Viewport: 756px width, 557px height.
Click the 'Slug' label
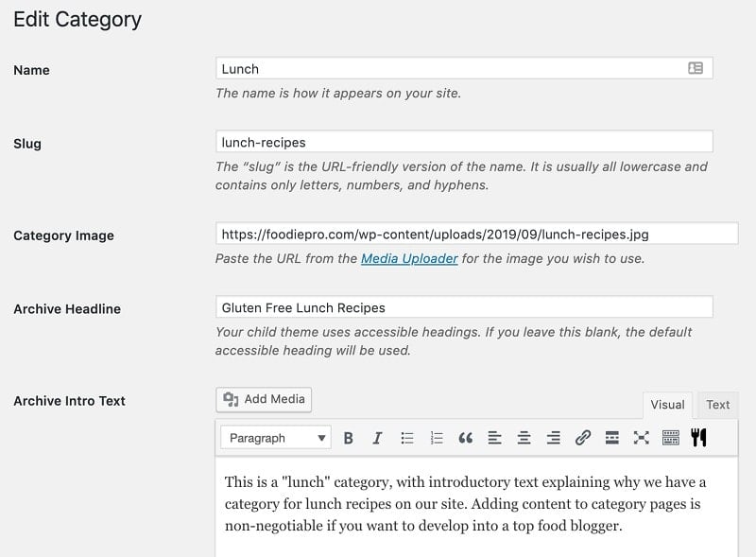(x=27, y=144)
